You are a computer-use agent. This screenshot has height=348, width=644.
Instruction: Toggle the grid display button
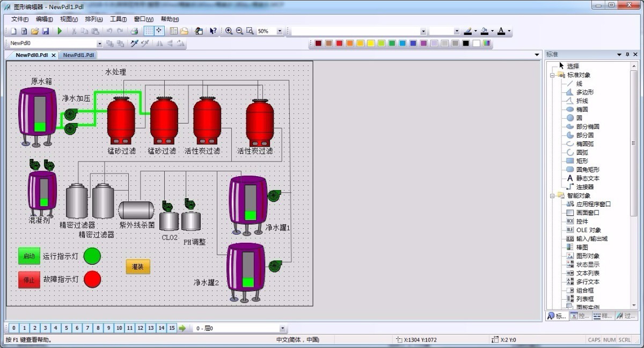[149, 31]
